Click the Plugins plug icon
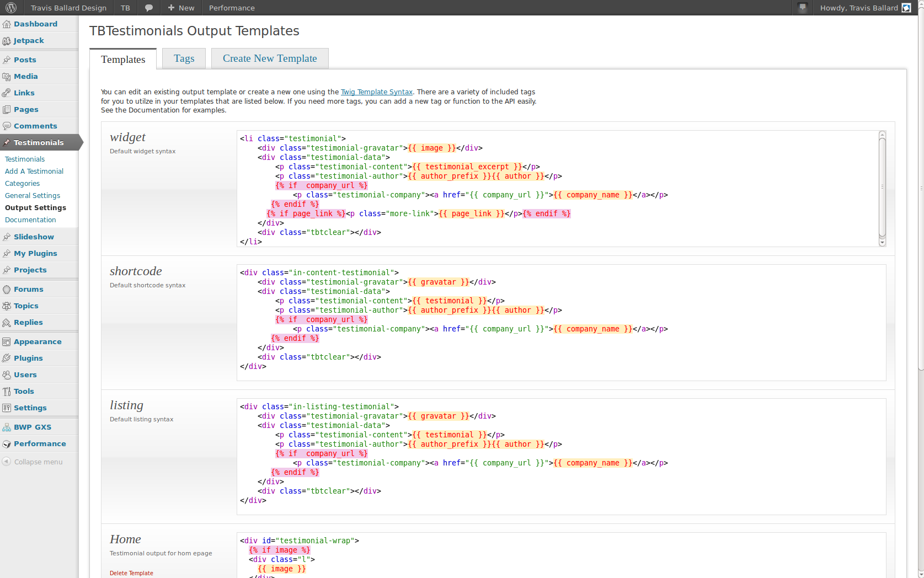This screenshot has width=924, height=578. (x=7, y=358)
